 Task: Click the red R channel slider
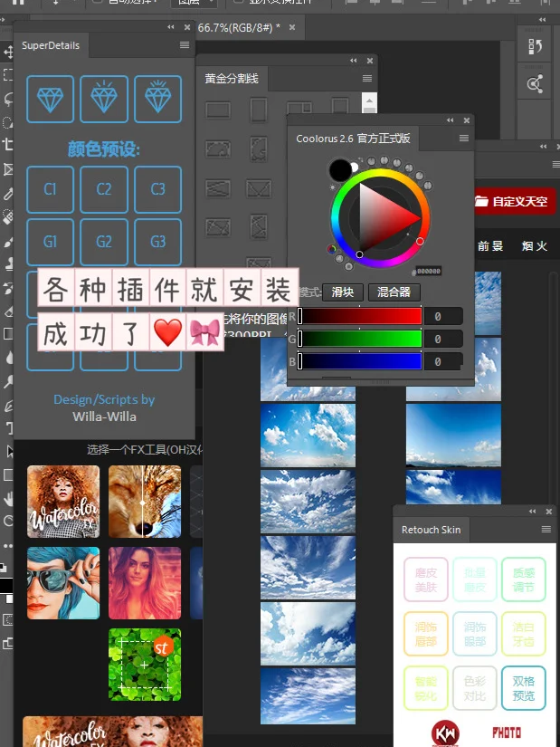(x=360, y=316)
